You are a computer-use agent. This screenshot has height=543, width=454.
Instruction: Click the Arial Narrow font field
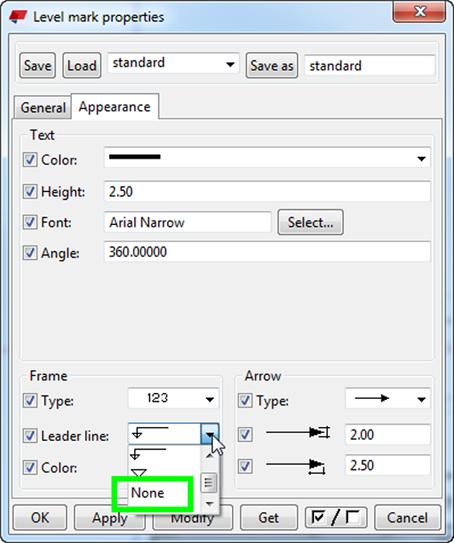(187, 222)
